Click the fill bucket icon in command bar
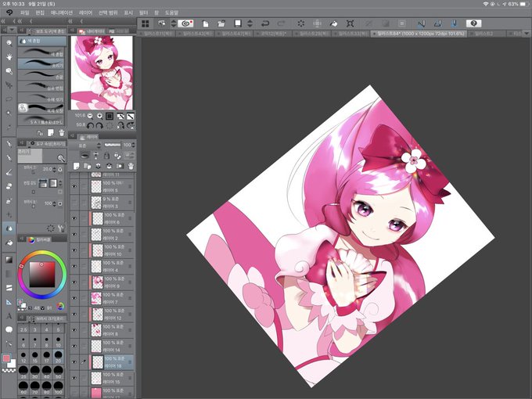The height and width of the screenshot is (399, 532). 333,23
